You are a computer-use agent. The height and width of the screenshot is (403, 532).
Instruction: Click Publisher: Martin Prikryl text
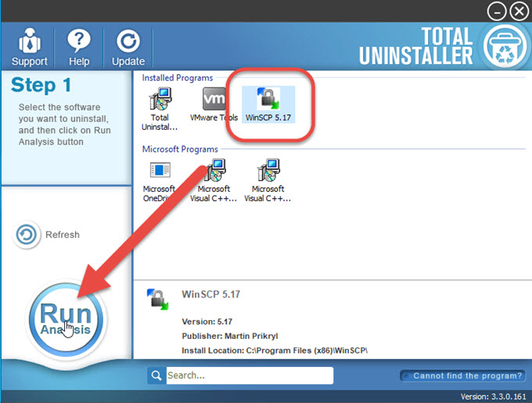(x=230, y=336)
